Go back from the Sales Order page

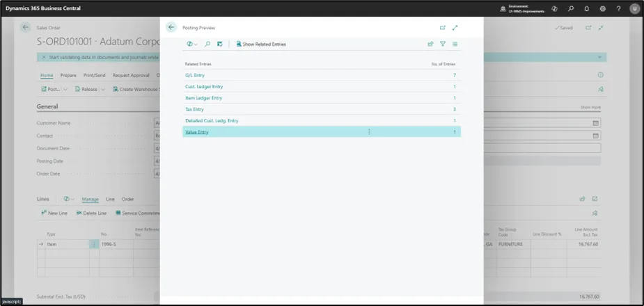(x=26, y=28)
